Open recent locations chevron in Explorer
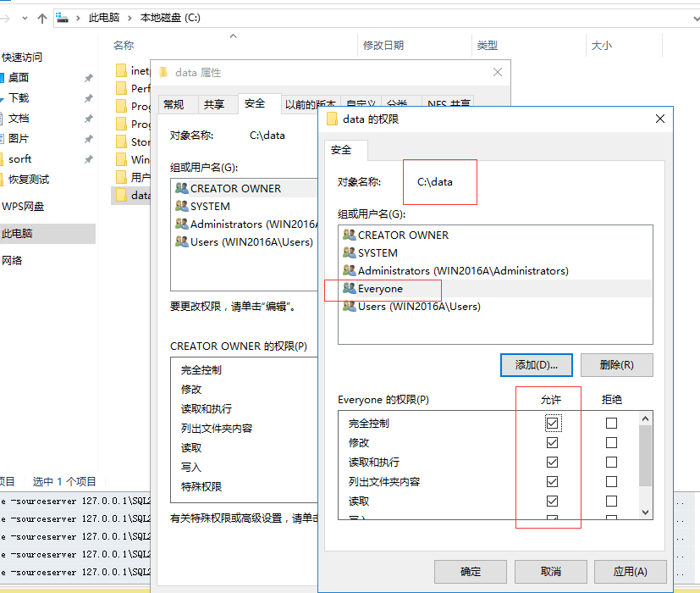This screenshot has height=593, width=700. coord(25,19)
